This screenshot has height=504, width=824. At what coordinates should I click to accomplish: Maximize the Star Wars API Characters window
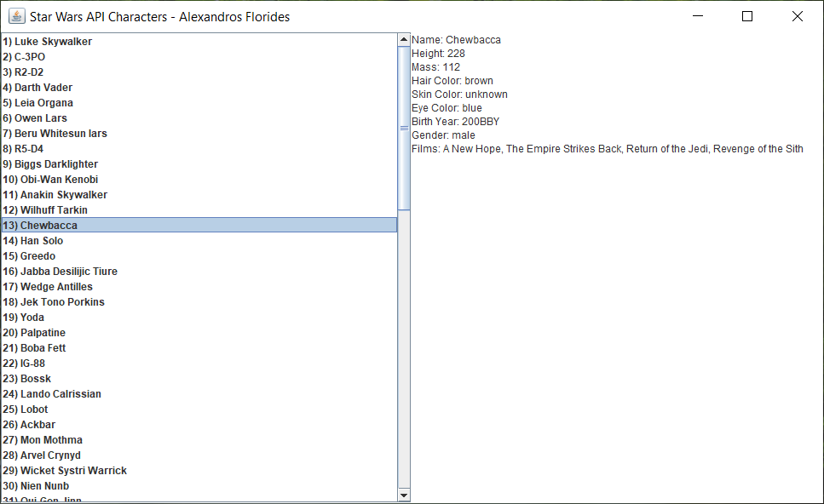click(747, 16)
